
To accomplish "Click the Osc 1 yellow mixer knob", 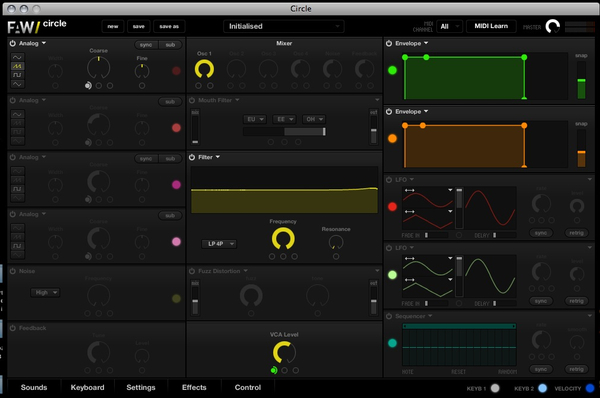I will pyautogui.click(x=204, y=69).
